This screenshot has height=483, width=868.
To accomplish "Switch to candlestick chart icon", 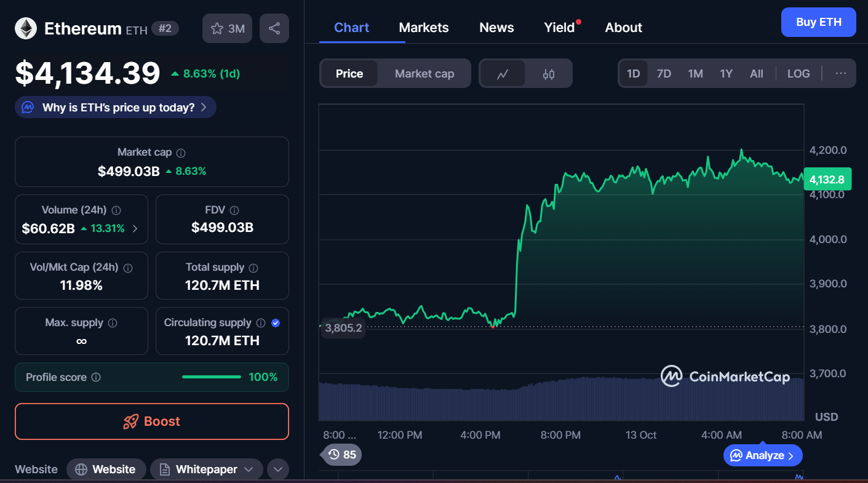I will (x=549, y=74).
